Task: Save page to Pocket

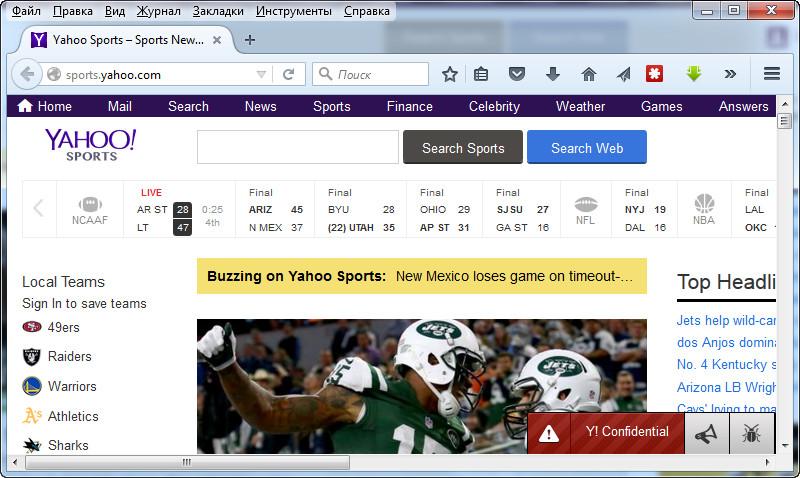Action: (517, 74)
